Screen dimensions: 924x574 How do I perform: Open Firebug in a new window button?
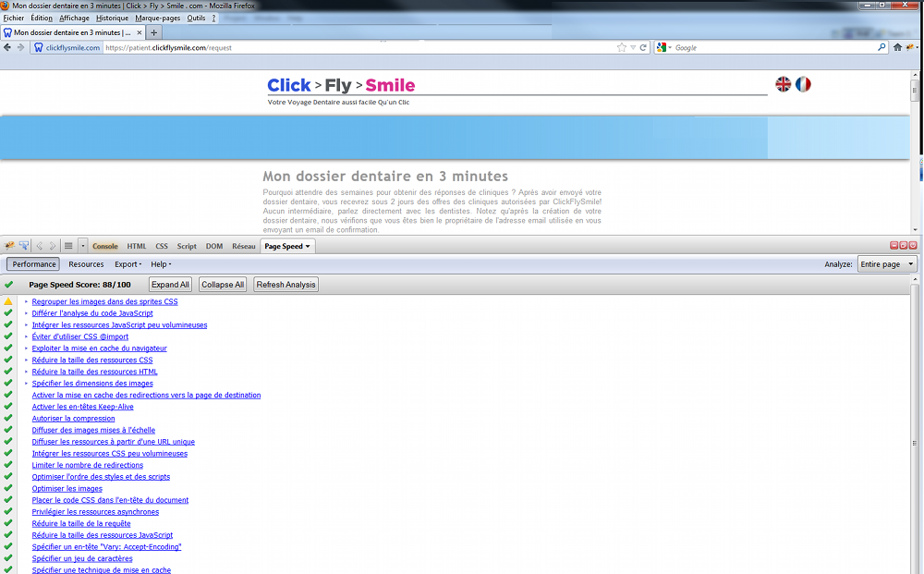tap(904, 246)
